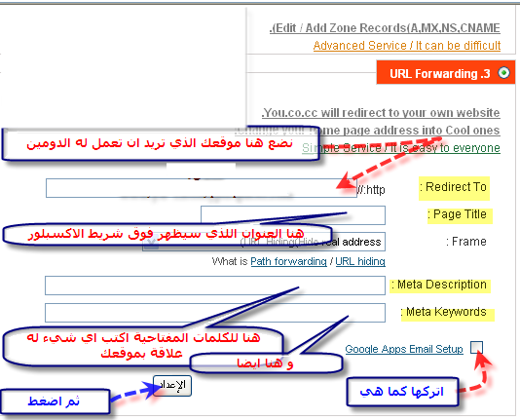Select the URL Forwarding radio button
Image resolution: width=520 pixels, height=420 pixels.
[x=503, y=73]
